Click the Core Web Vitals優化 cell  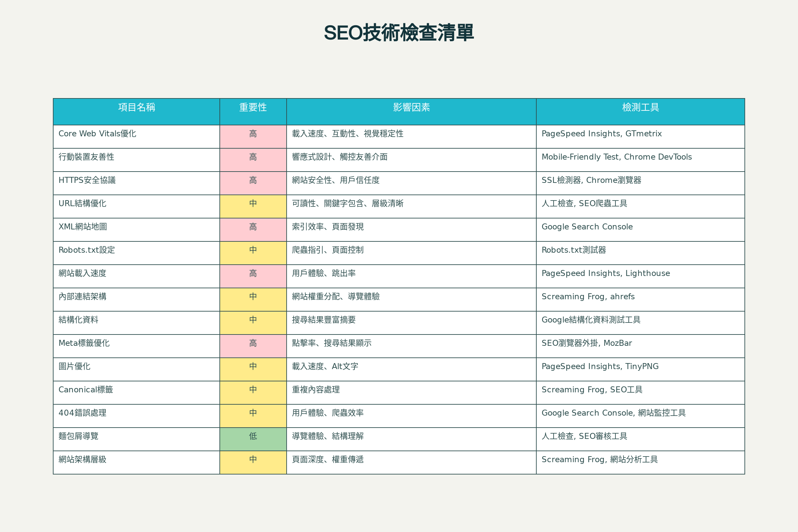pyautogui.click(x=136, y=136)
